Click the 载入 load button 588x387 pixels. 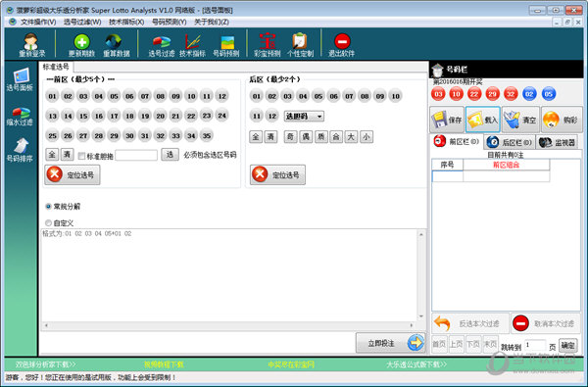point(483,120)
